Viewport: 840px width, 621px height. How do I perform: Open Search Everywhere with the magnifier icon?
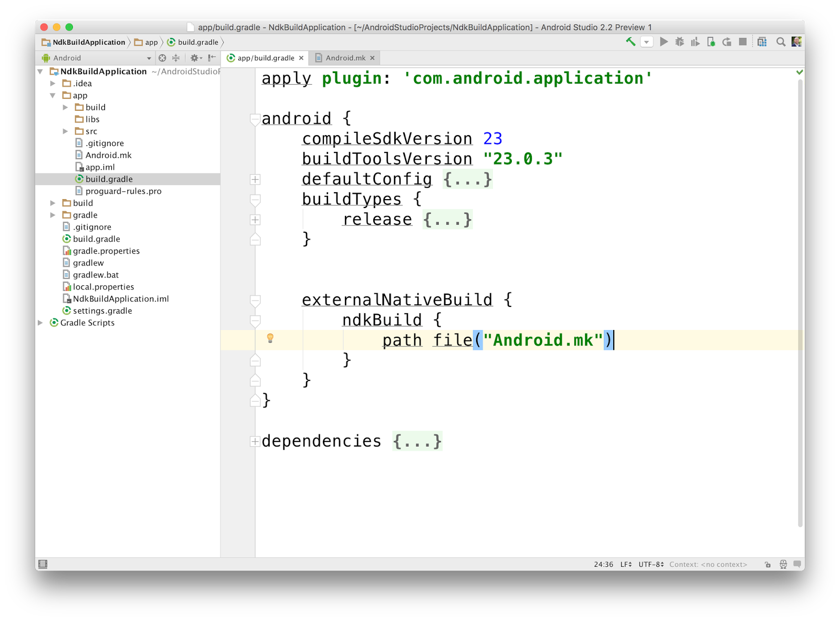781,41
